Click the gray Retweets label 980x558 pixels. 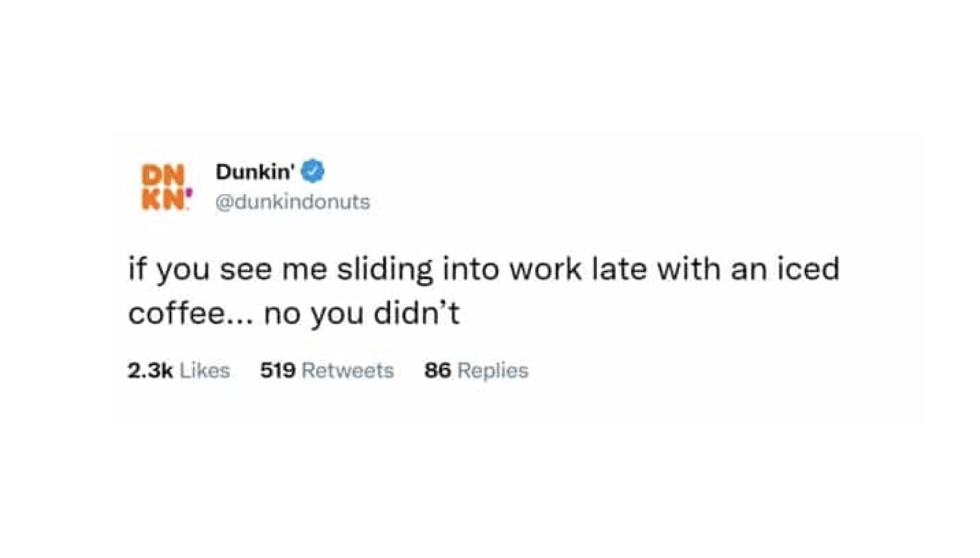pos(348,371)
